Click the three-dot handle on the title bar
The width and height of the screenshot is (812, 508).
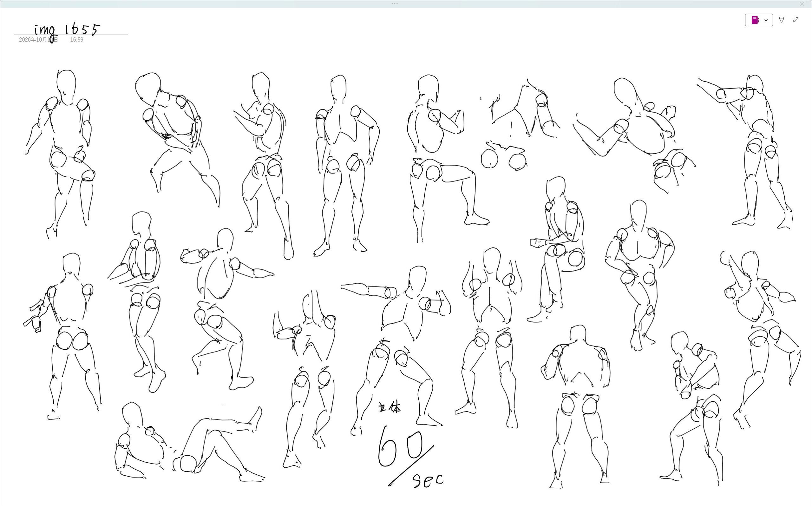point(395,4)
